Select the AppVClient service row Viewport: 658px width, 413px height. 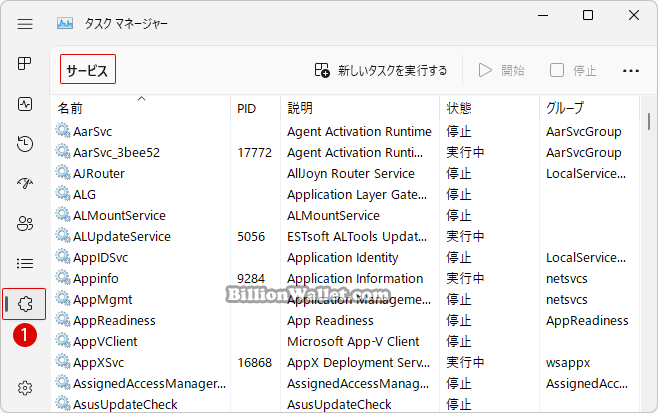coord(346,341)
